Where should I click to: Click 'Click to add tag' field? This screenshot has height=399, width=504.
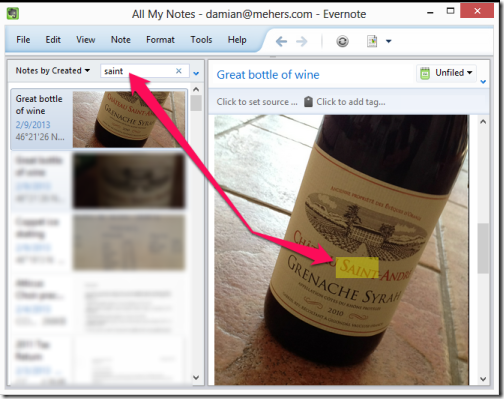click(x=351, y=102)
